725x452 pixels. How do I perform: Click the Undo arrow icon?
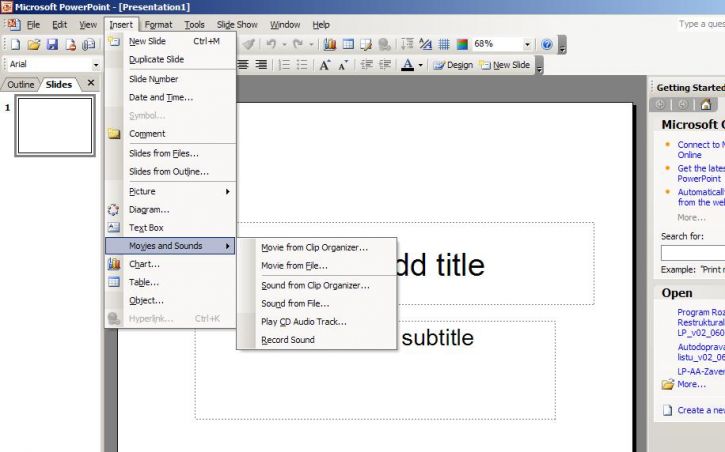[271, 44]
